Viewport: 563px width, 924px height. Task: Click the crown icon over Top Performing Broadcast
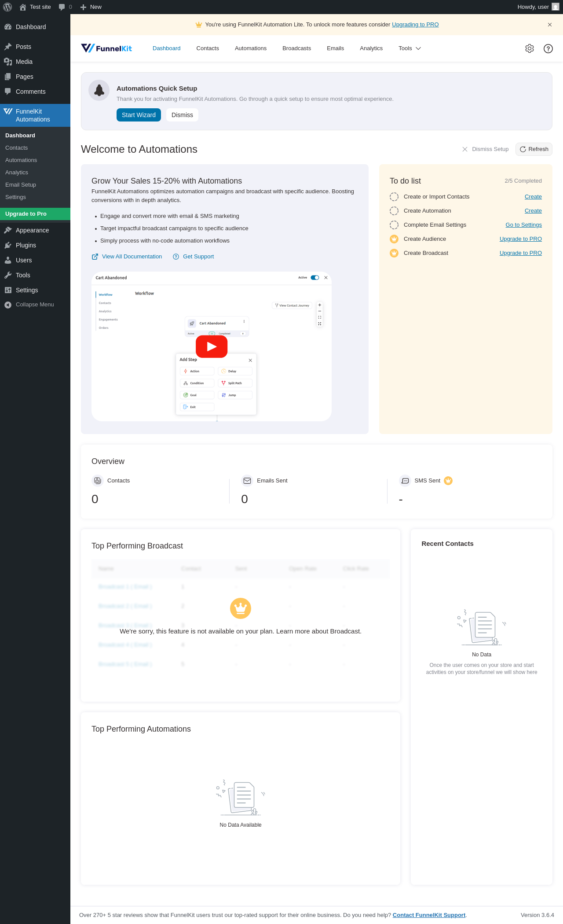241,608
